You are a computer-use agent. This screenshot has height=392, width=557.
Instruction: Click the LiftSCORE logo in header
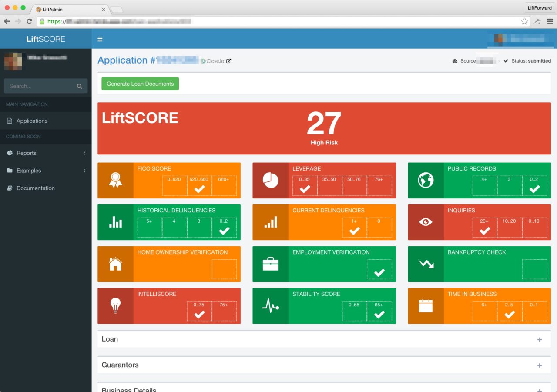coord(46,39)
